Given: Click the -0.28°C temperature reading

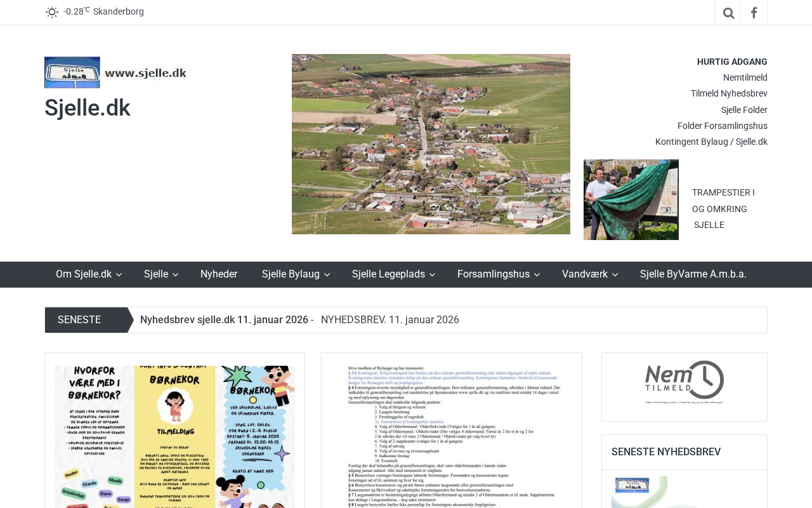Looking at the screenshot, I should 76,11.
